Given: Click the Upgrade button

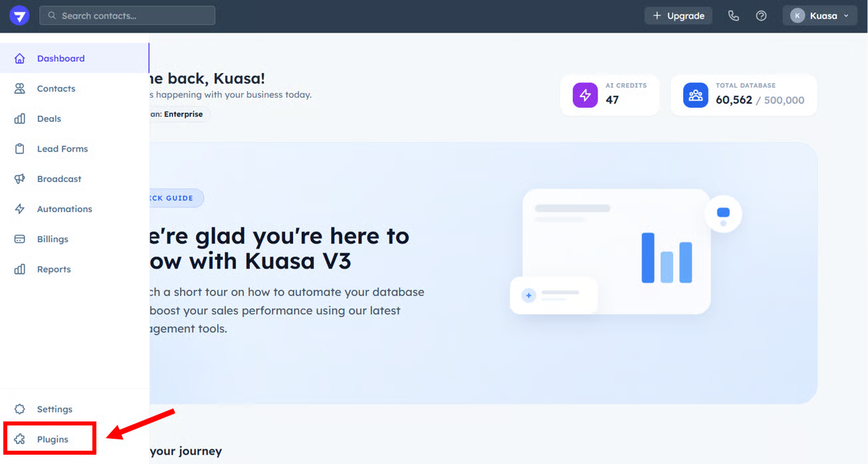Looking at the screenshot, I should coord(678,16).
